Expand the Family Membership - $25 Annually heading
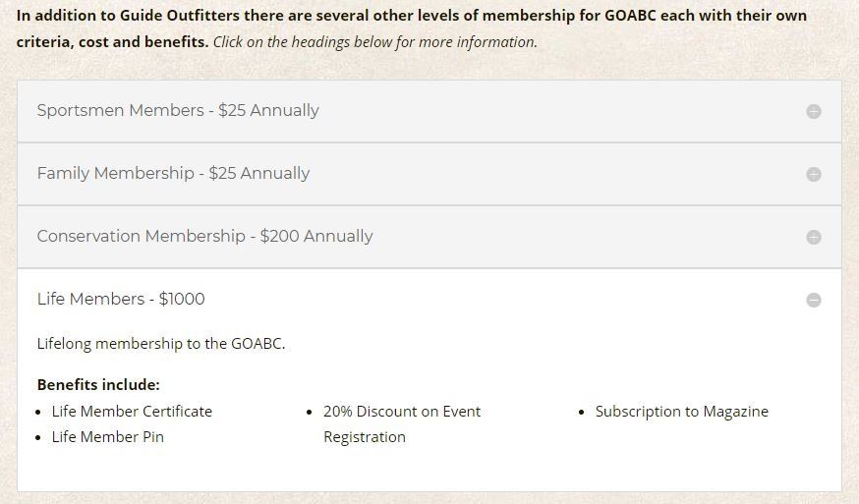859x504 pixels. click(x=173, y=174)
